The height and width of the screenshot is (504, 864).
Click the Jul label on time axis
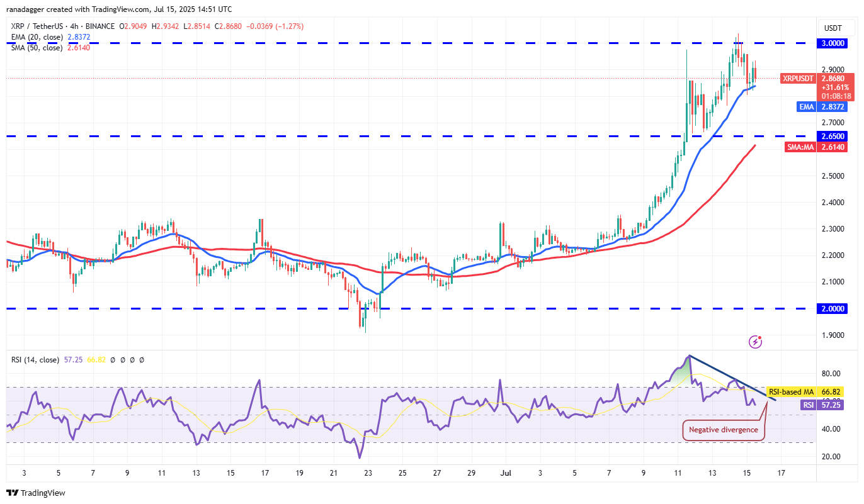point(505,473)
